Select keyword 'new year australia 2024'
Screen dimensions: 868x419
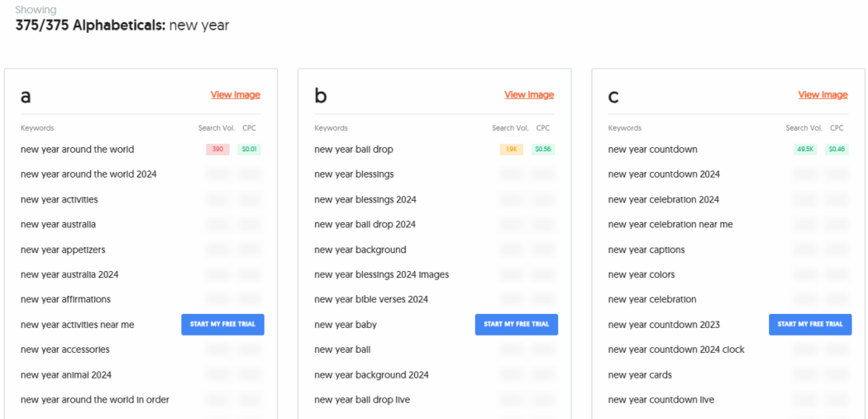(69, 274)
